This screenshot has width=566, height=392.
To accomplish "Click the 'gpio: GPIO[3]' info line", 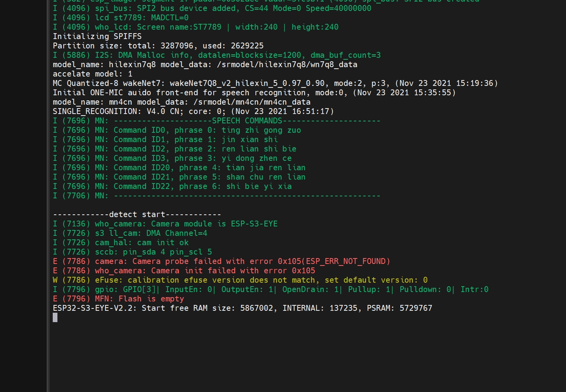I will click(x=271, y=289).
